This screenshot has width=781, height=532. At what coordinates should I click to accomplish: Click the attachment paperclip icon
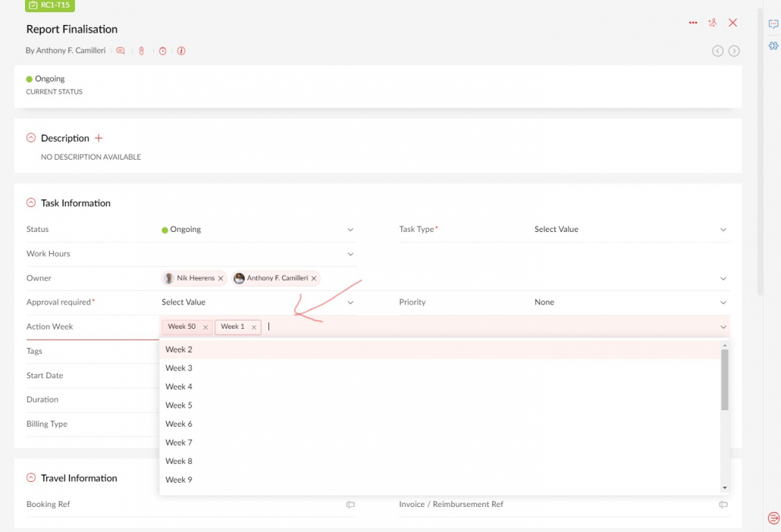pyautogui.click(x=142, y=51)
